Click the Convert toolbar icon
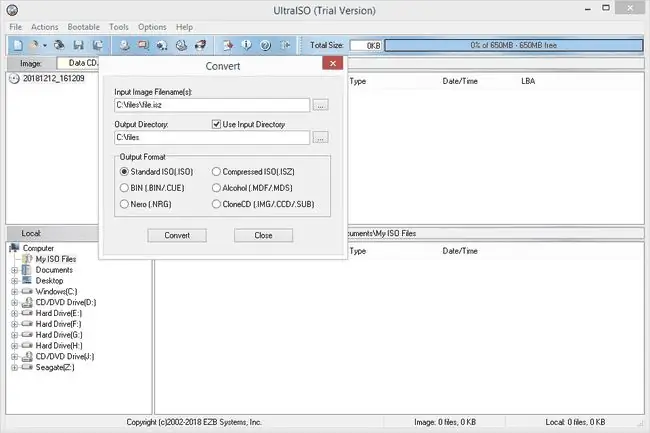Image resolution: width=650 pixels, height=433 pixels. tap(162, 45)
